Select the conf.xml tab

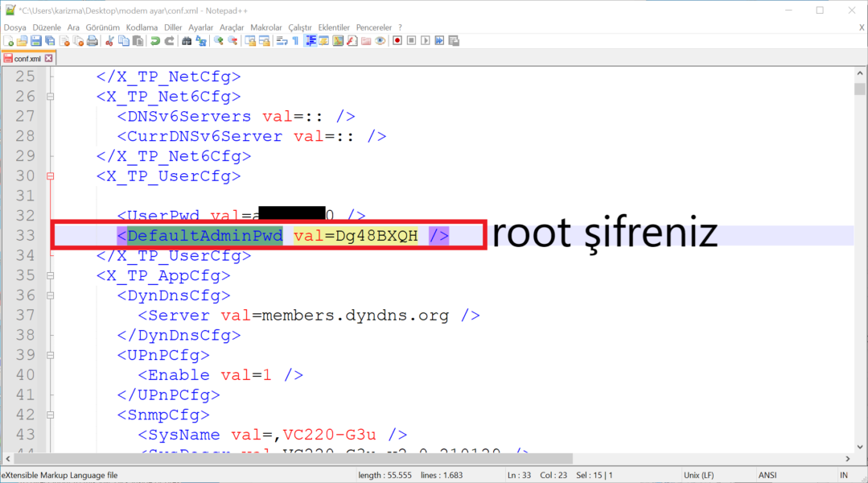pyautogui.click(x=27, y=58)
